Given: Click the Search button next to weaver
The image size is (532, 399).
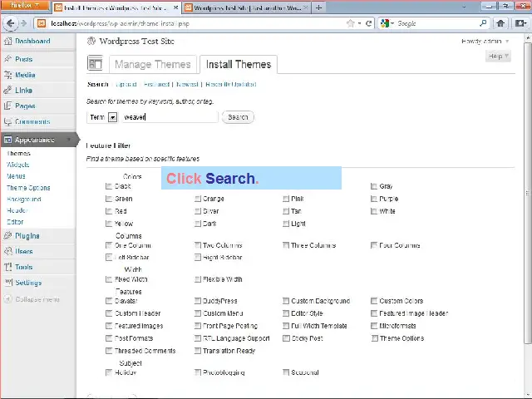Looking at the screenshot, I should (238, 117).
